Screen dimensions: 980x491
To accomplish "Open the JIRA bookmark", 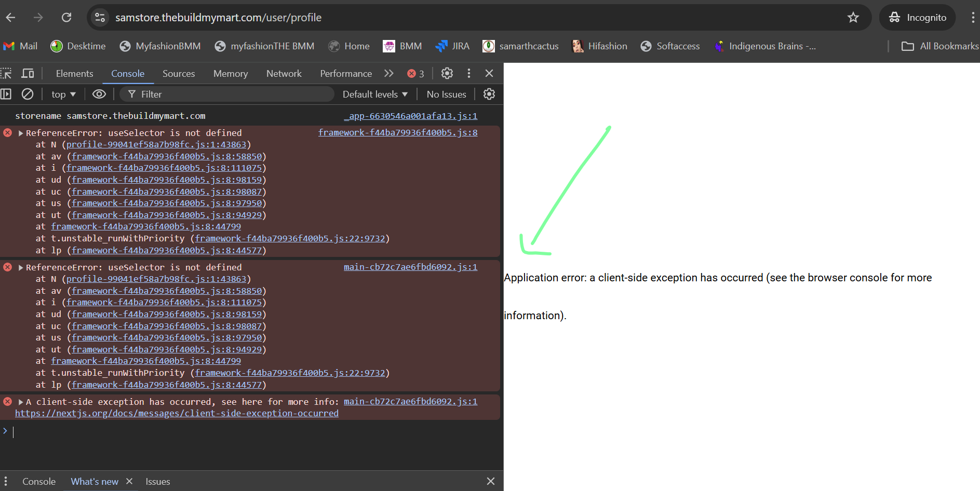I will coord(452,46).
